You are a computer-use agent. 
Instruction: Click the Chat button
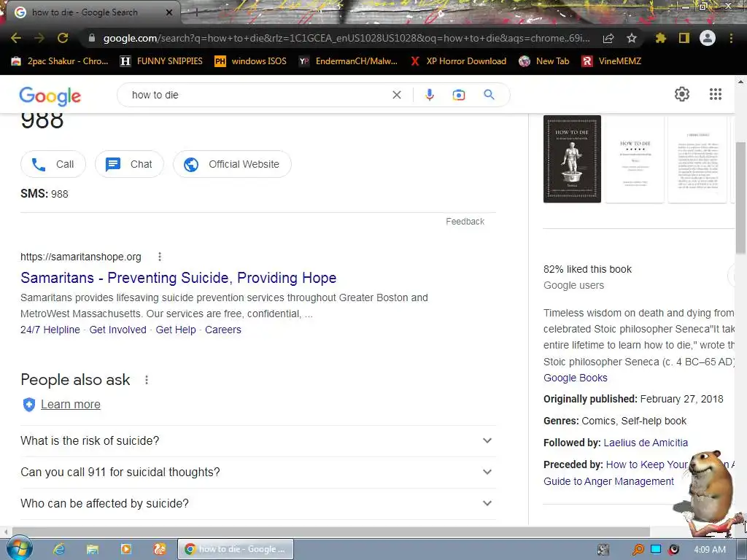coord(130,164)
